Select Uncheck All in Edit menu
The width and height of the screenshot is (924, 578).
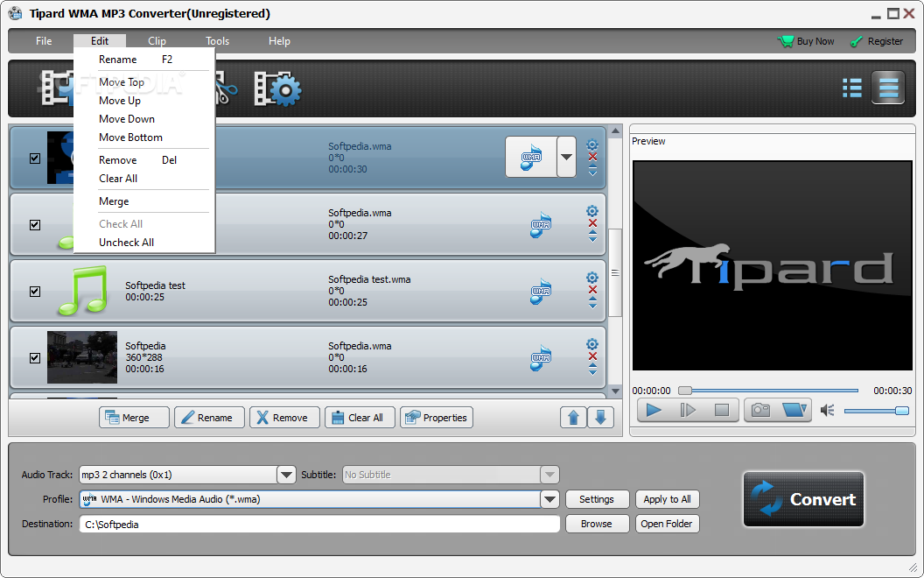pos(144,243)
